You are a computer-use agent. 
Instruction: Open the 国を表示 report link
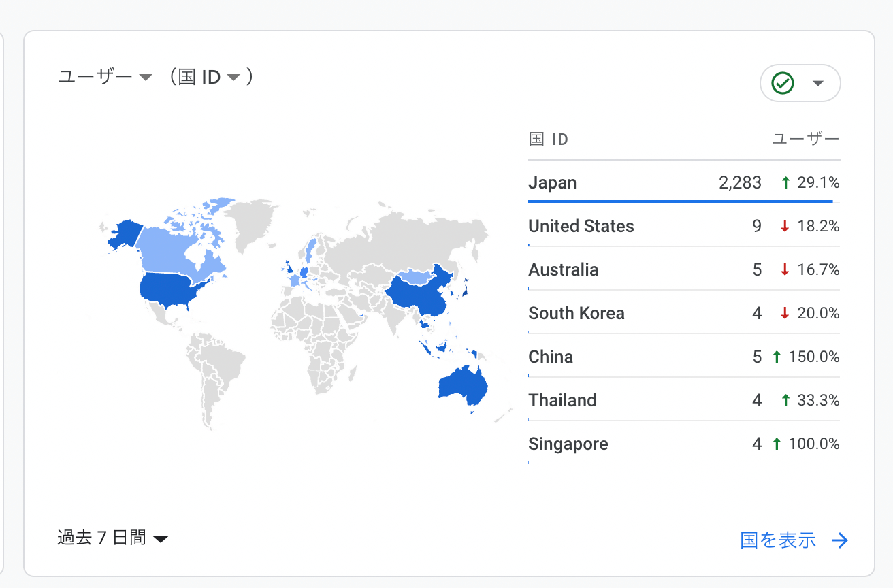click(778, 540)
